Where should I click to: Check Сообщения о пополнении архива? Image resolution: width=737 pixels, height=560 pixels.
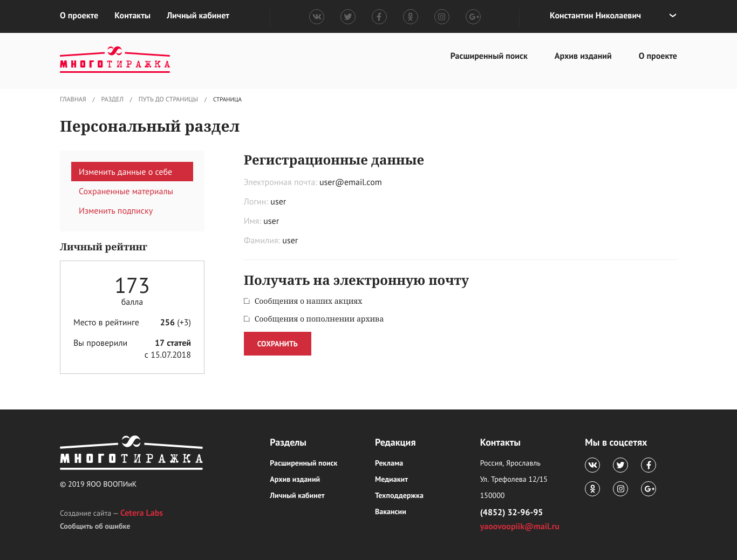pos(247,318)
